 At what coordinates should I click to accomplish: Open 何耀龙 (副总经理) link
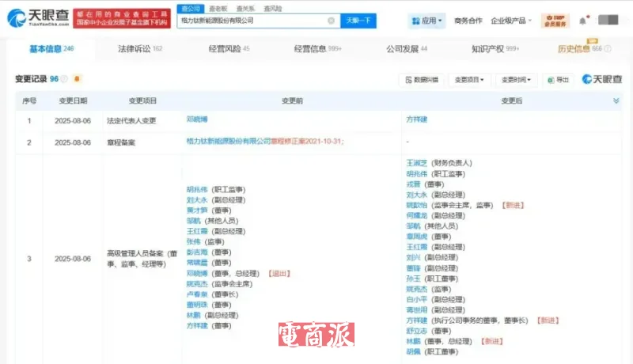pos(417,216)
